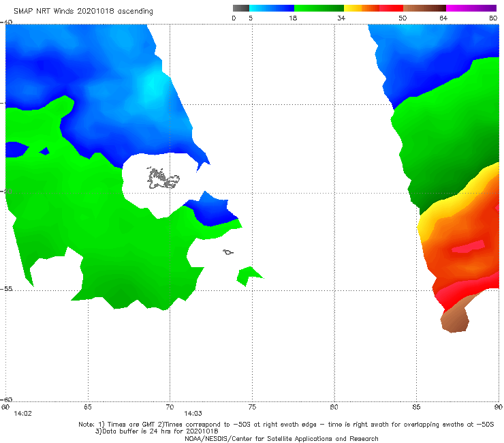Click the small Heard Island outline
This screenshot has width=504, height=443.
(228, 252)
